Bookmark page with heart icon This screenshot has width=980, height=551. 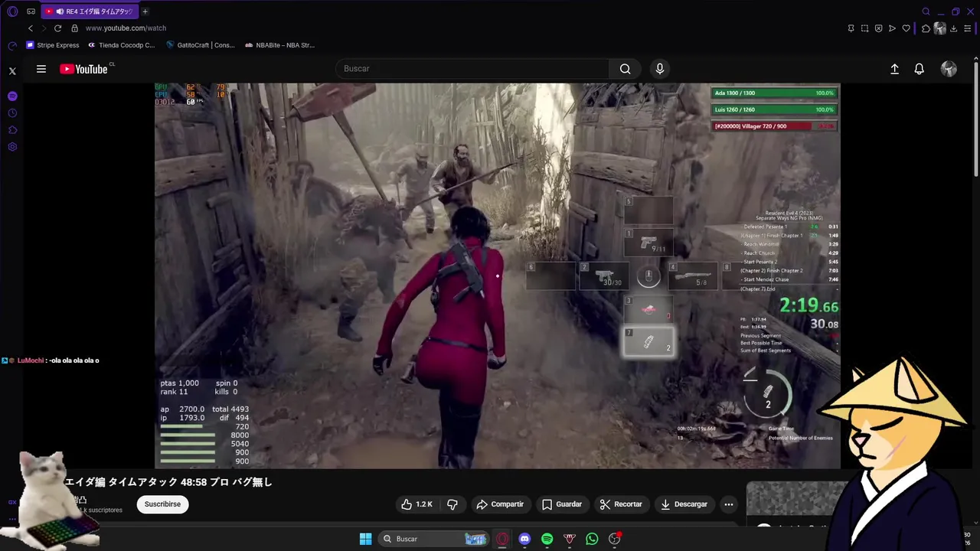(906, 28)
